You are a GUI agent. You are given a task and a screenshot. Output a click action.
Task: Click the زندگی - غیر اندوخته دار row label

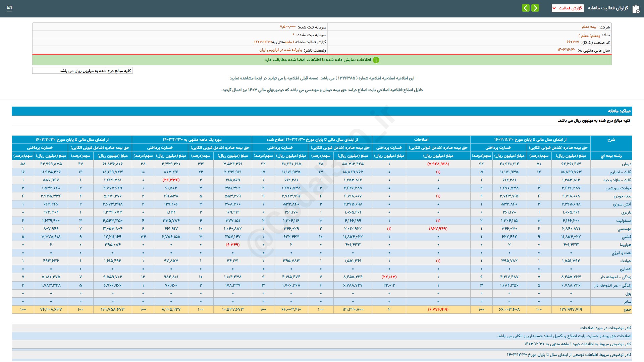[x=612, y=285]
